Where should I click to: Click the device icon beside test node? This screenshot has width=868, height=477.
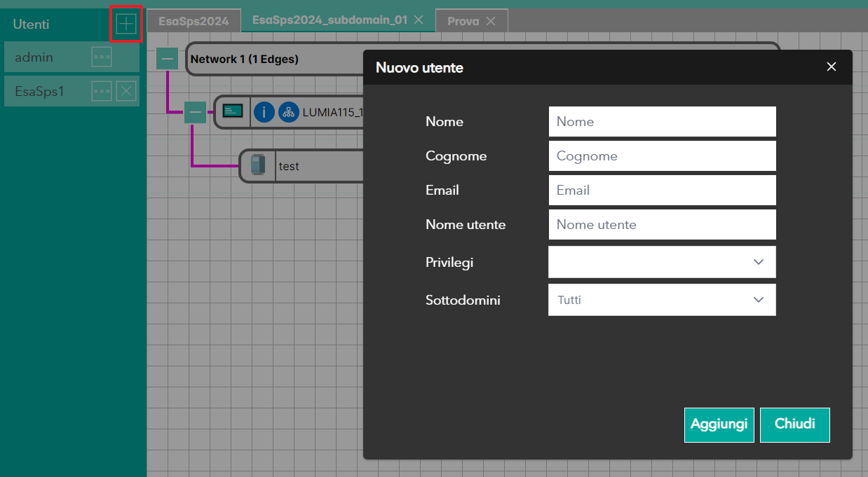258,166
